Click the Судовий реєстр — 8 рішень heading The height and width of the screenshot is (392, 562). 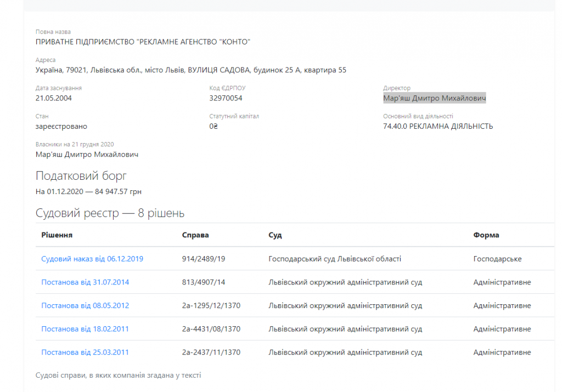pos(110,213)
